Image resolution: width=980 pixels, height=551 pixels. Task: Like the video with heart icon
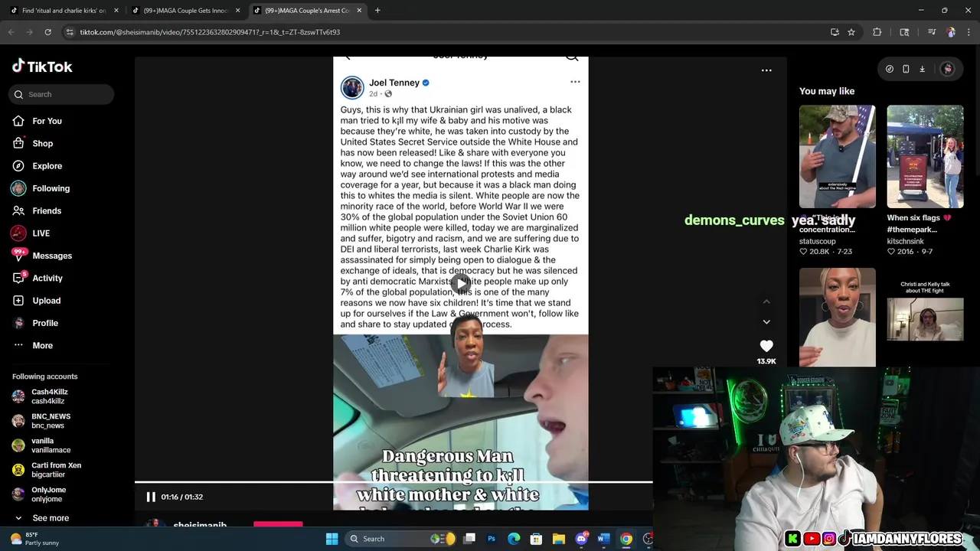[x=766, y=347]
